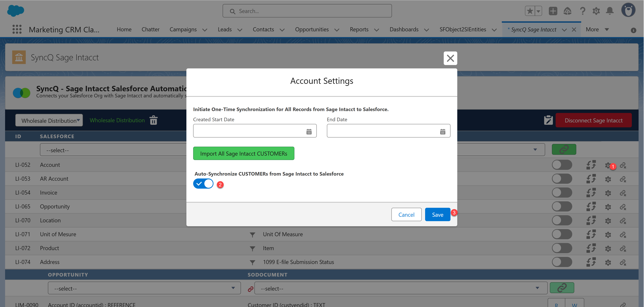The height and width of the screenshot is (307, 644).
Task: Open settings gear for Account row
Action: coord(608,165)
